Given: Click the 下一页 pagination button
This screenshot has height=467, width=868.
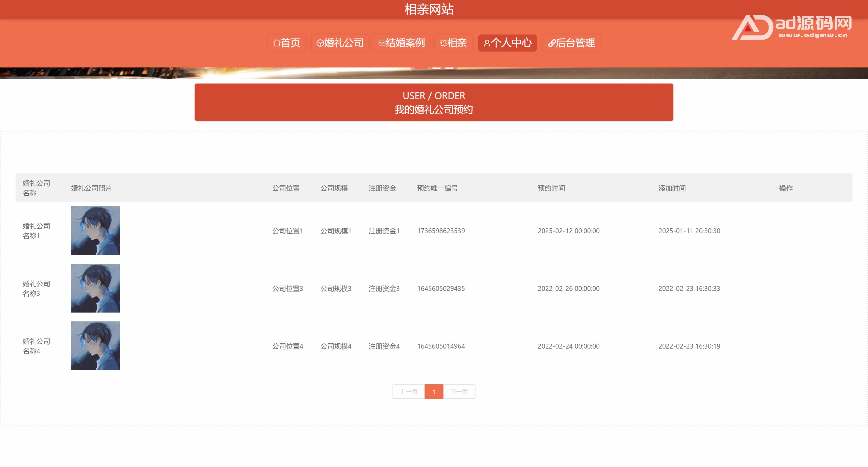Looking at the screenshot, I should click(x=459, y=392).
